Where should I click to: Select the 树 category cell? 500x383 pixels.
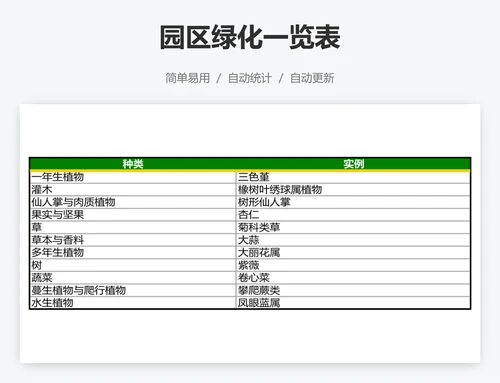133,265
